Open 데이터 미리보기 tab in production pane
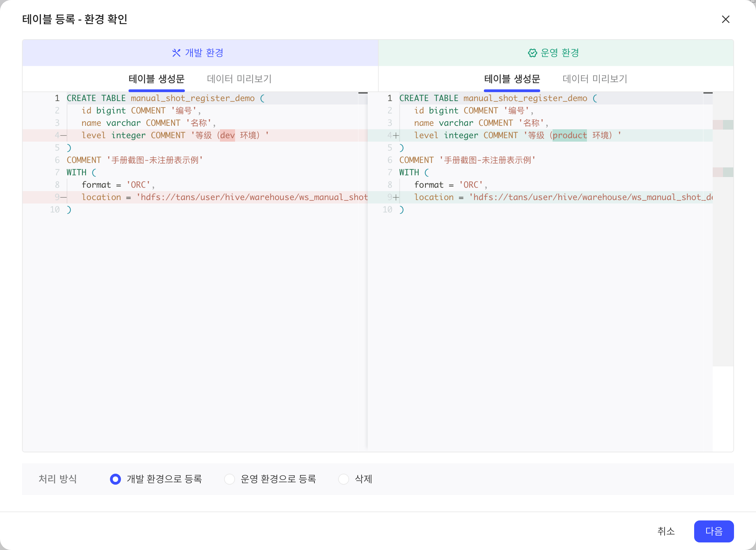Image resolution: width=756 pixels, height=550 pixels. point(595,79)
